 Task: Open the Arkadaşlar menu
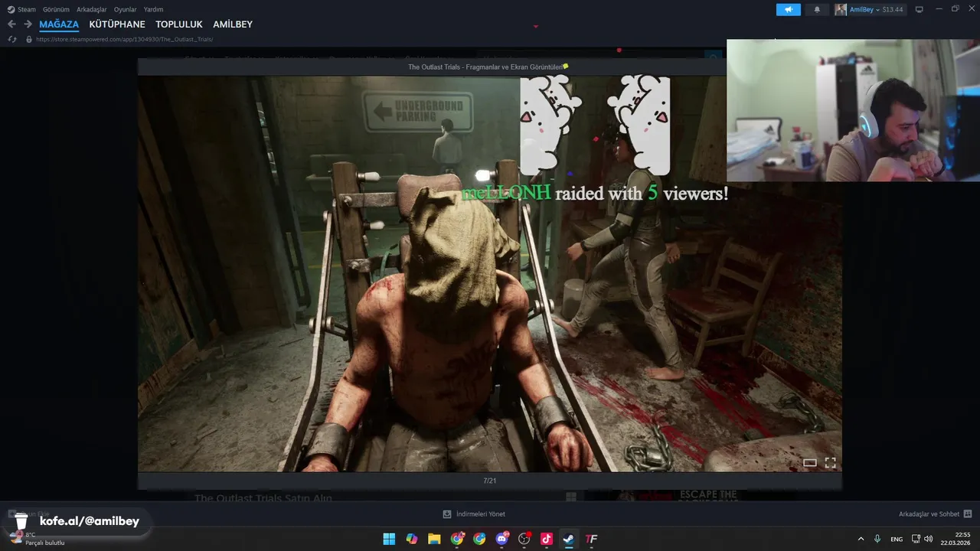[x=91, y=9]
